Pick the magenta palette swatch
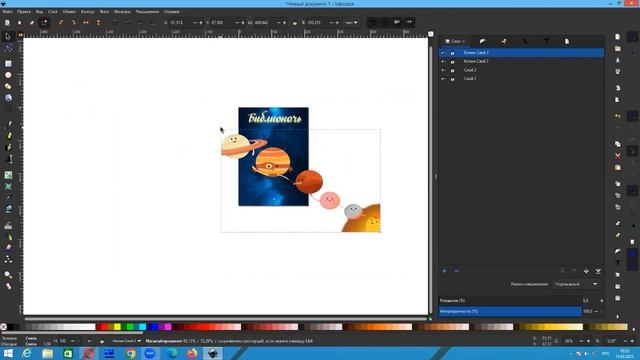 coord(168,327)
